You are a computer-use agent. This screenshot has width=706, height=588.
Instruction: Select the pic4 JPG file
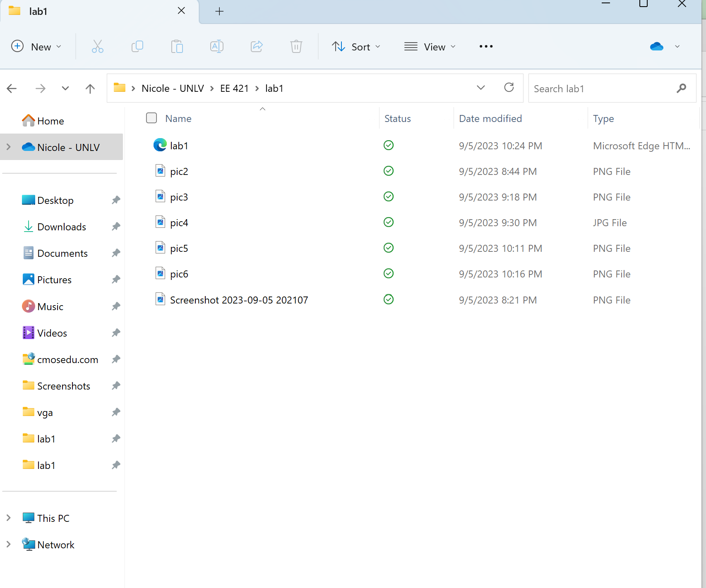click(179, 223)
